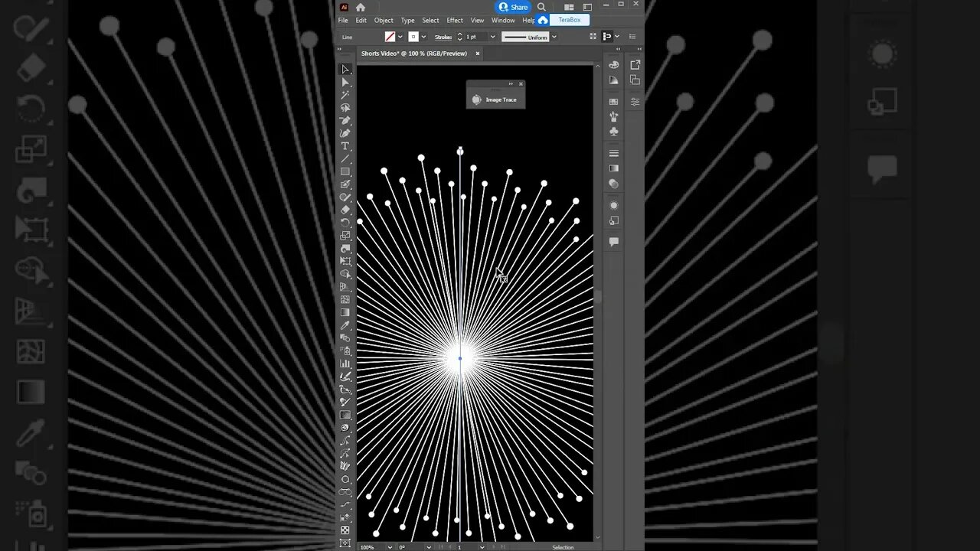Close the Image Trace floating panel
This screenshot has width=980, height=551.
(x=521, y=83)
